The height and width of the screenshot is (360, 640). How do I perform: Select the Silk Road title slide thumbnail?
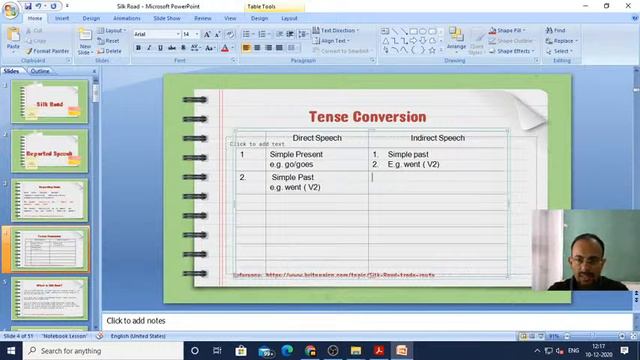tap(49, 102)
